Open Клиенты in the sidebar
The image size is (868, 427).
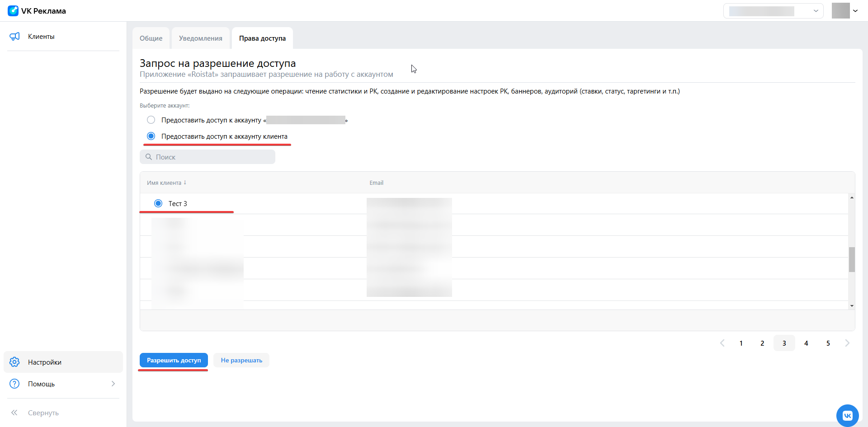click(63, 37)
